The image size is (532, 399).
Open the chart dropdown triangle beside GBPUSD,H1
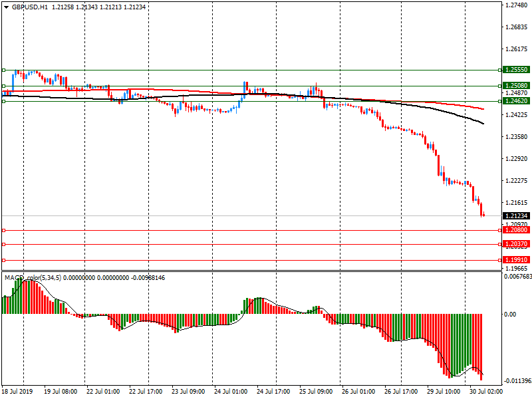click(6, 7)
